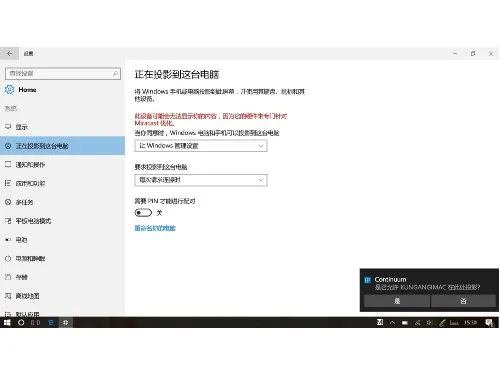Minimize the Settings window
This screenshot has width=500, height=375.
point(455,53)
